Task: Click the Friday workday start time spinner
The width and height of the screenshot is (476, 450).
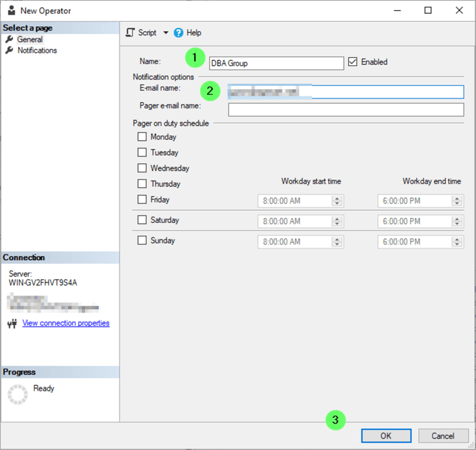Action: click(337, 201)
